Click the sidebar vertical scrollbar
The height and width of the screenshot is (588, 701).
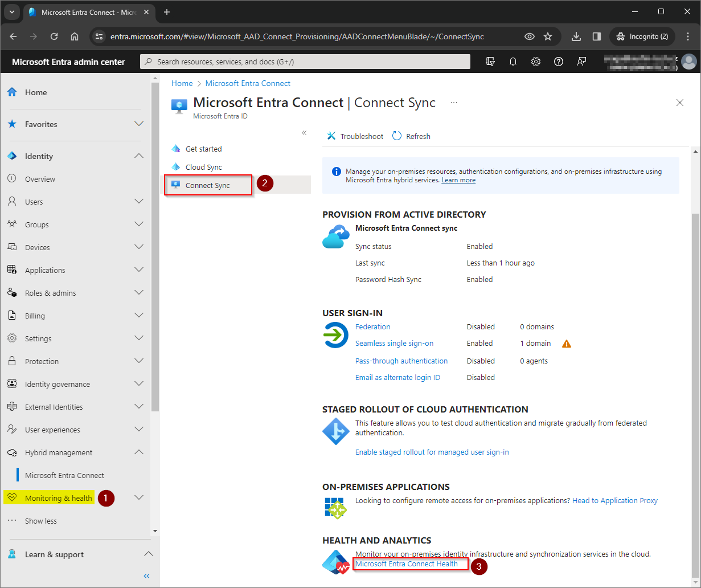click(x=155, y=247)
